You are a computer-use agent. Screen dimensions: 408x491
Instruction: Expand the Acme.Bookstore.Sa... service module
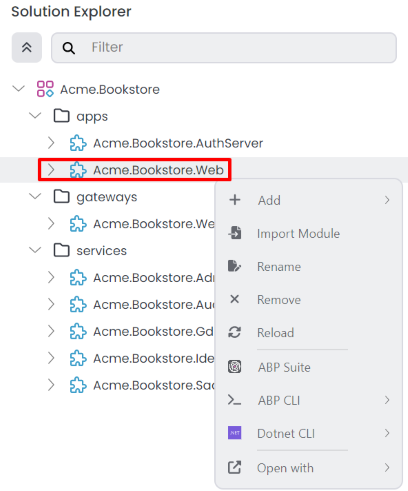(51, 385)
